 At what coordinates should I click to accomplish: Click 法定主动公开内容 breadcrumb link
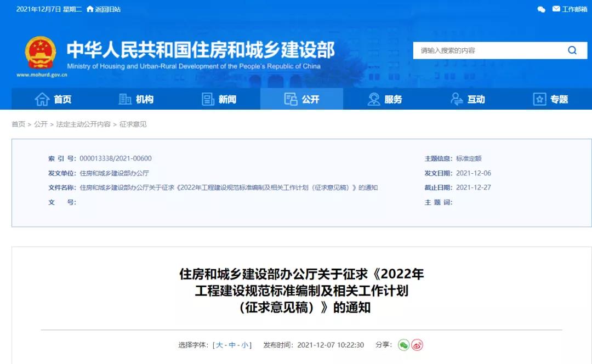pyautogui.click(x=83, y=124)
